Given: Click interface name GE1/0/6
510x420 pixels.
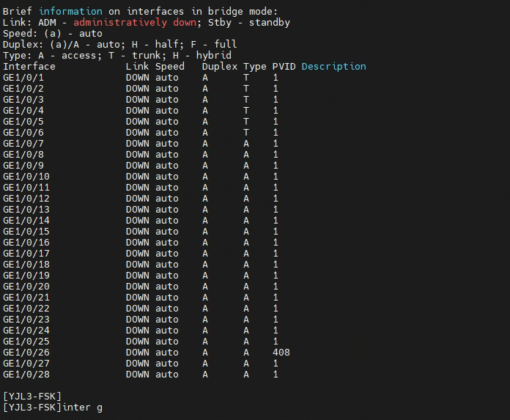Looking at the screenshot, I should click(23, 132).
